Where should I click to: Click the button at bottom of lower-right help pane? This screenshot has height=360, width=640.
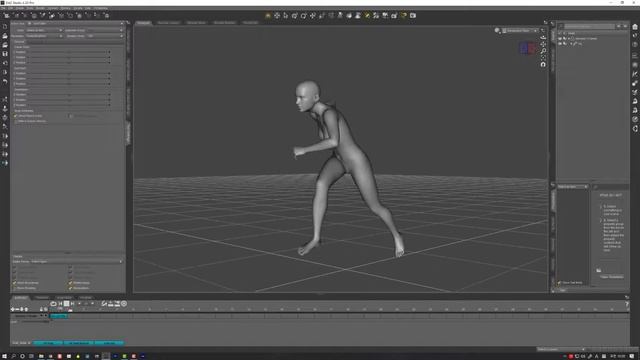coord(611,277)
